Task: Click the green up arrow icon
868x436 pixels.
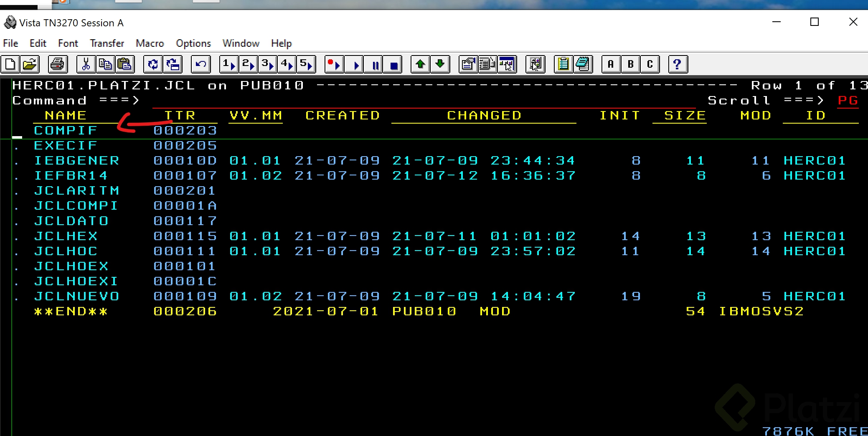Action: click(421, 64)
